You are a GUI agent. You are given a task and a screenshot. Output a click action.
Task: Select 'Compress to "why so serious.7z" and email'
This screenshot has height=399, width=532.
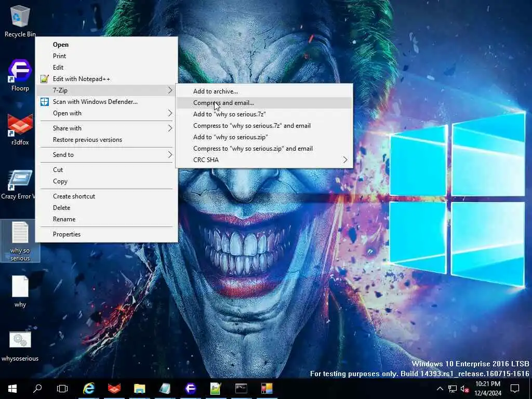click(x=264, y=126)
